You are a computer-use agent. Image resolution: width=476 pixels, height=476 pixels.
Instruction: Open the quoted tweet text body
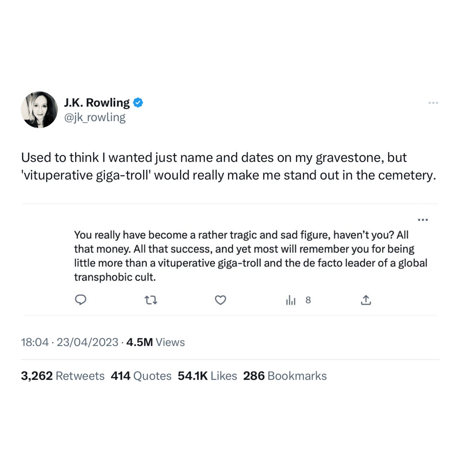(250, 256)
